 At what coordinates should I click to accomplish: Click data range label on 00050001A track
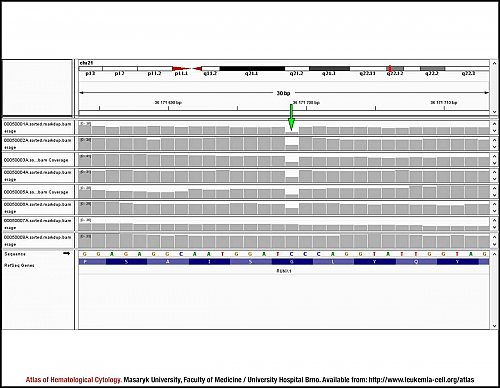[85, 124]
